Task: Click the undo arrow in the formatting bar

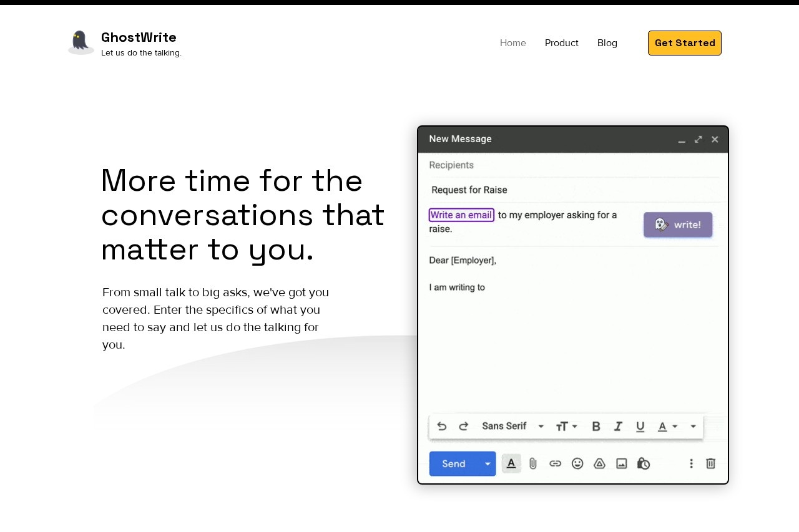Action: click(442, 426)
